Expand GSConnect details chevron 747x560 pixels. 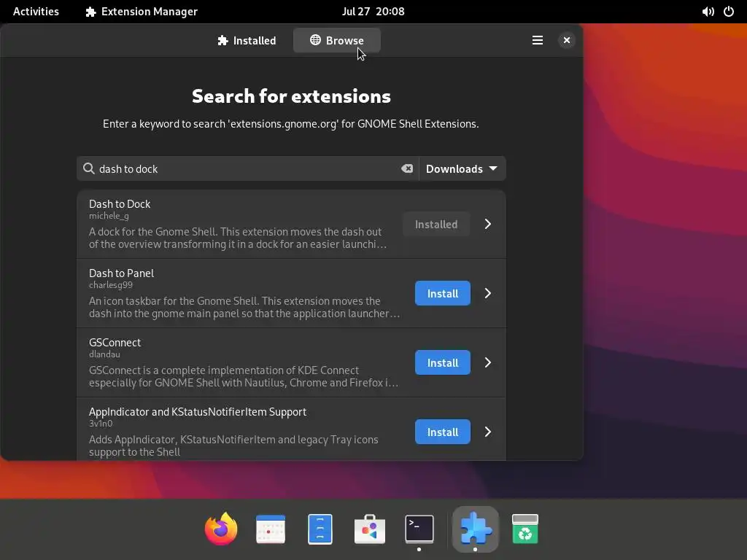pos(488,363)
